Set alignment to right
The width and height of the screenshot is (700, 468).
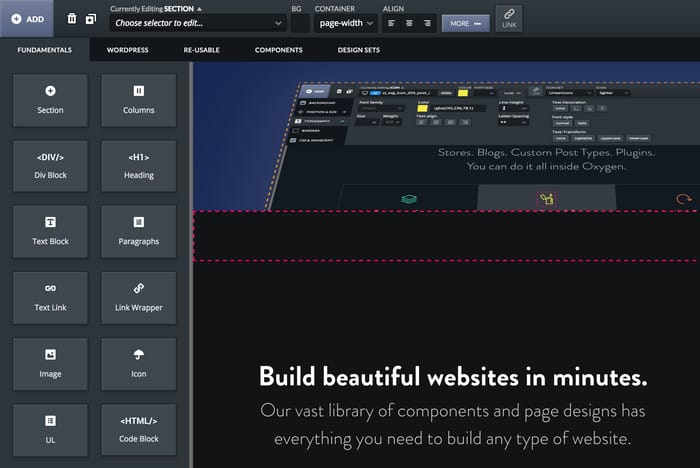tap(427, 22)
